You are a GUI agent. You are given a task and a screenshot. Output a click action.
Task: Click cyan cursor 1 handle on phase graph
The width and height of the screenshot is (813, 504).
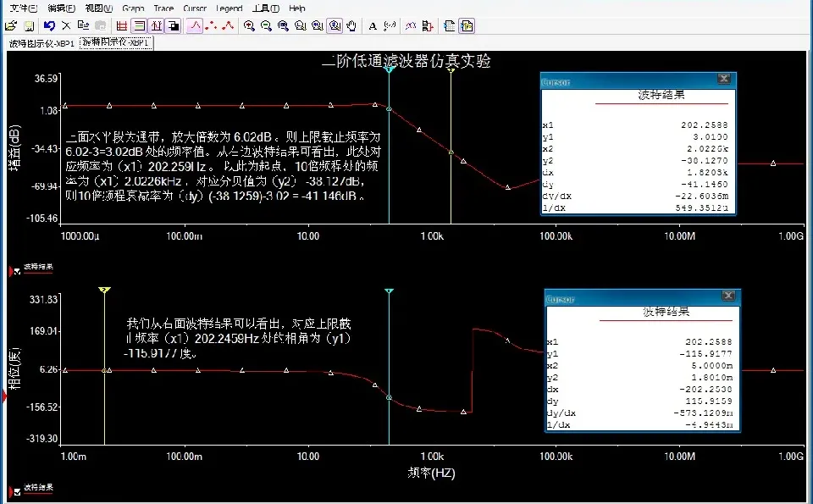(390, 291)
